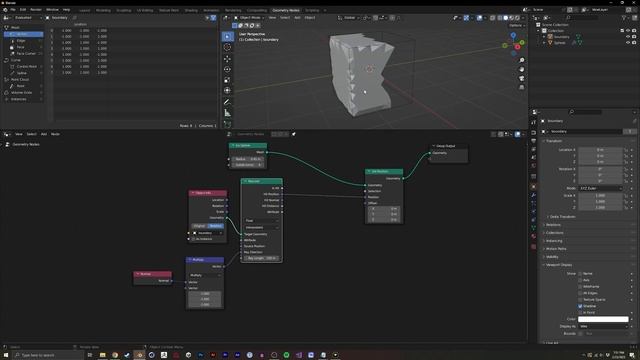
Task: Enable the All Edges checkbox
Action: (x=580, y=293)
